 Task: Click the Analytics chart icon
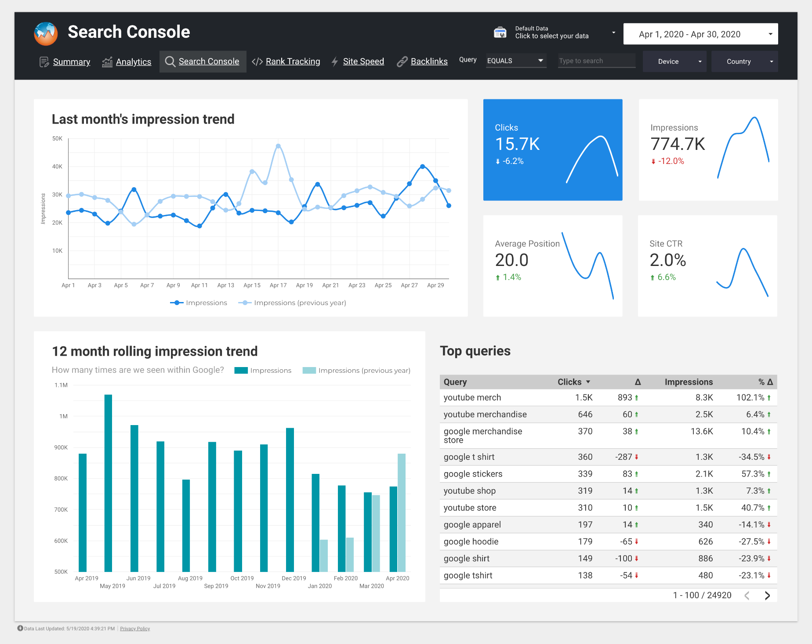click(x=107, y=62)
